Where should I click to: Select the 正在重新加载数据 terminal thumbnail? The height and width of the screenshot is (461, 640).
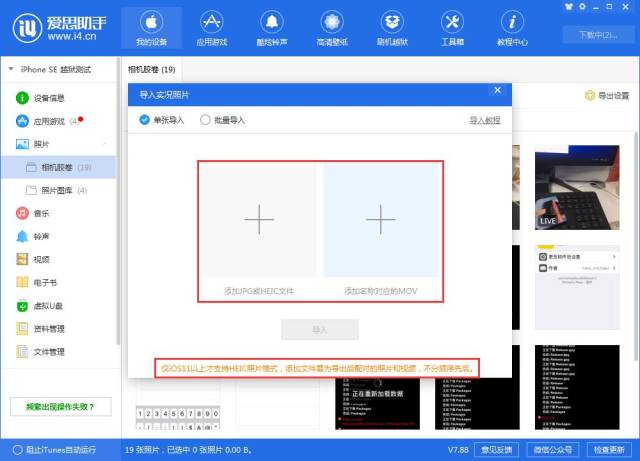pyautogui.click(x=378, y=403)
